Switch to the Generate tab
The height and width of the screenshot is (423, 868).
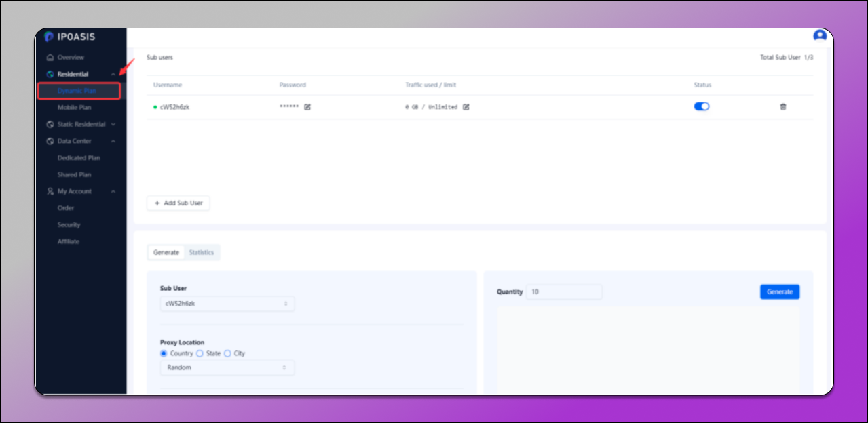(x=166, y=252)
